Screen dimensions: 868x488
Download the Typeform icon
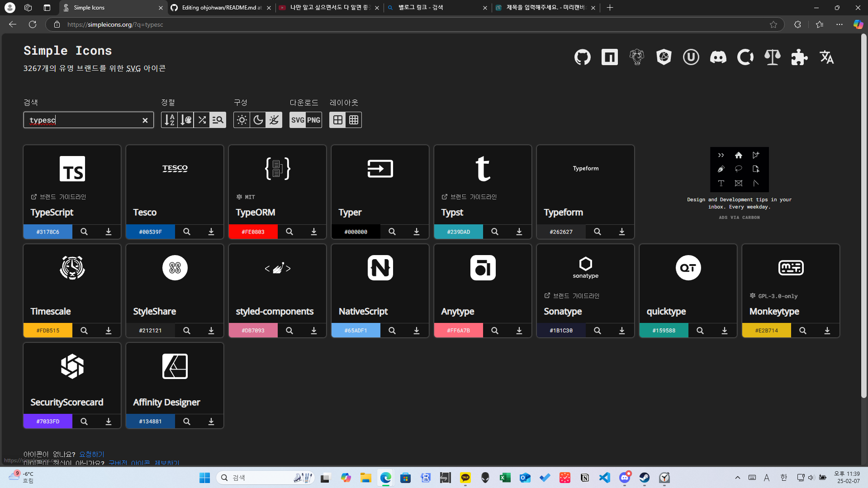(622, 232)
